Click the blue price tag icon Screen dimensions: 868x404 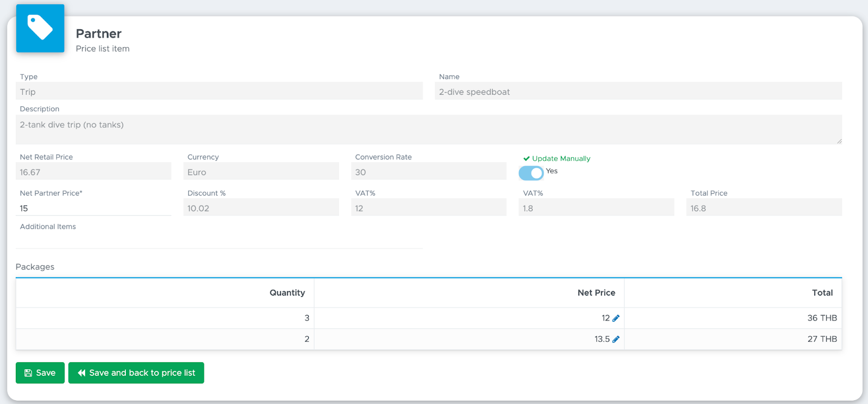click(x=40, y=28)
